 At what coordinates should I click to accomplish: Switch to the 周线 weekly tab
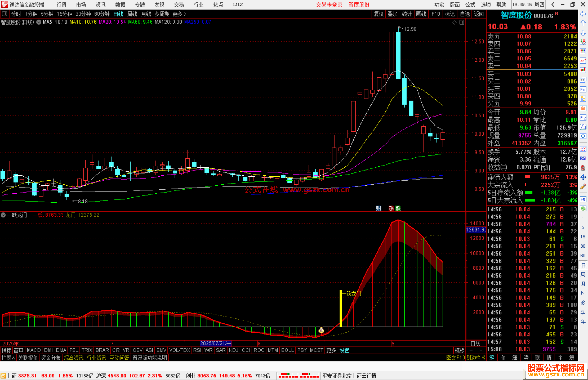132,14
